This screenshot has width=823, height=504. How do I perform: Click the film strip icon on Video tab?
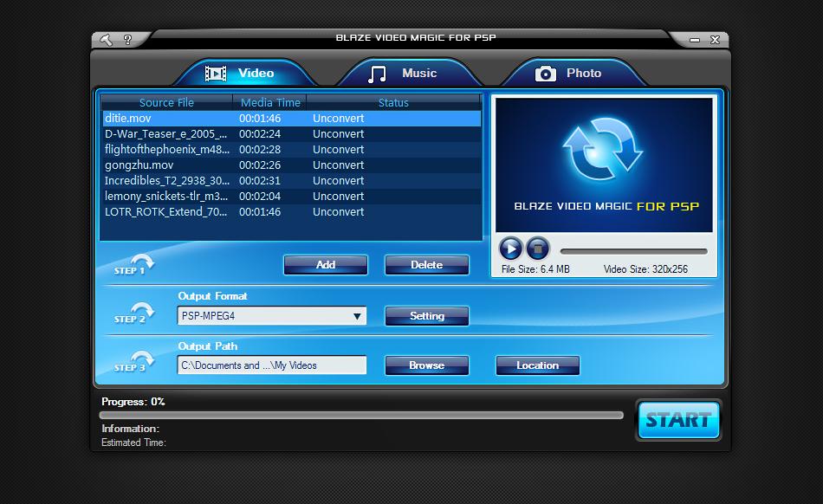pyautogui.click(x=216, y=74)
